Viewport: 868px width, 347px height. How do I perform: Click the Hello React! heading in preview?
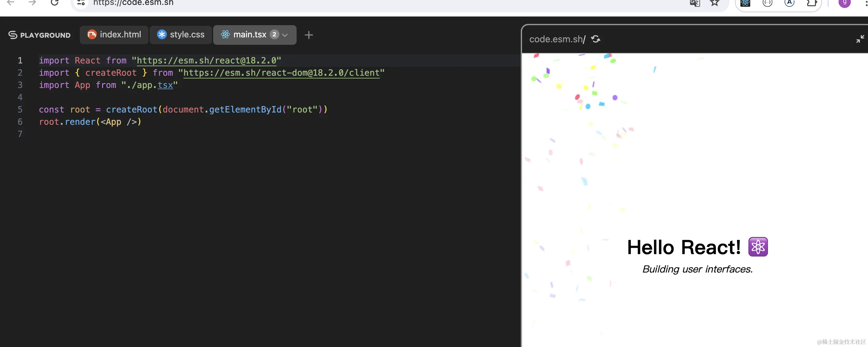click(x=684, y=247)
